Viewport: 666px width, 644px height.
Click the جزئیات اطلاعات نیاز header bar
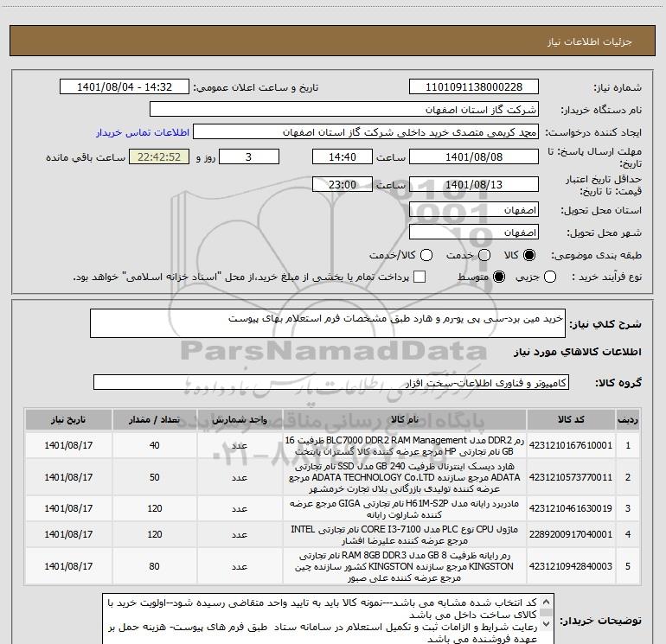[x=333, y=41]
